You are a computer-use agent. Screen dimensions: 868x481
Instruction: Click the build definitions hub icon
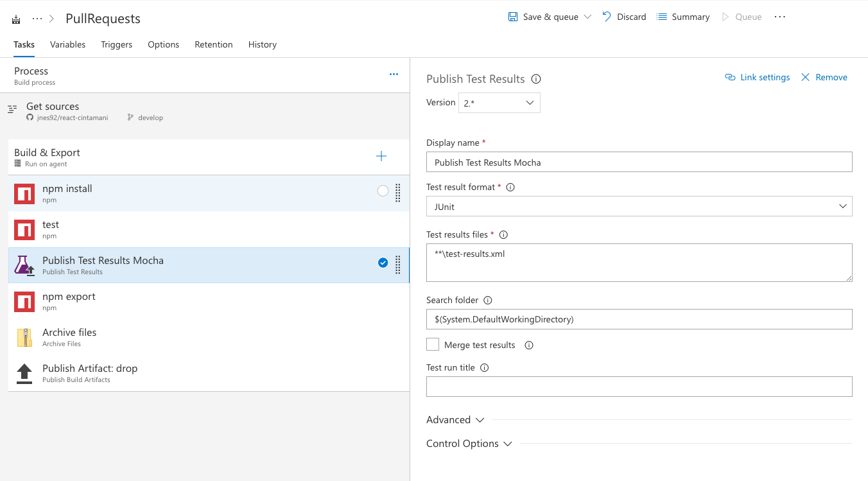pyautogui.click(x=17, y=19)
